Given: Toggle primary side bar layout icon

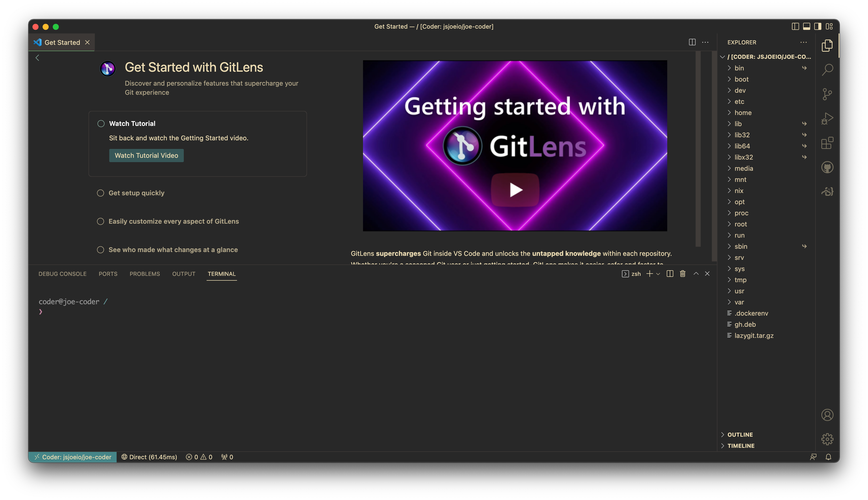Looking at the screenshot, I should coord(795,26).
